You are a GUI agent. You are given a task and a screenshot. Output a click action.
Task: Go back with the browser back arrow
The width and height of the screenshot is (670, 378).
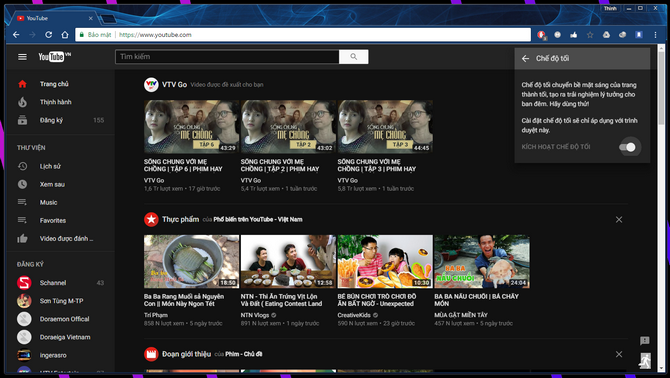(16, 35)
